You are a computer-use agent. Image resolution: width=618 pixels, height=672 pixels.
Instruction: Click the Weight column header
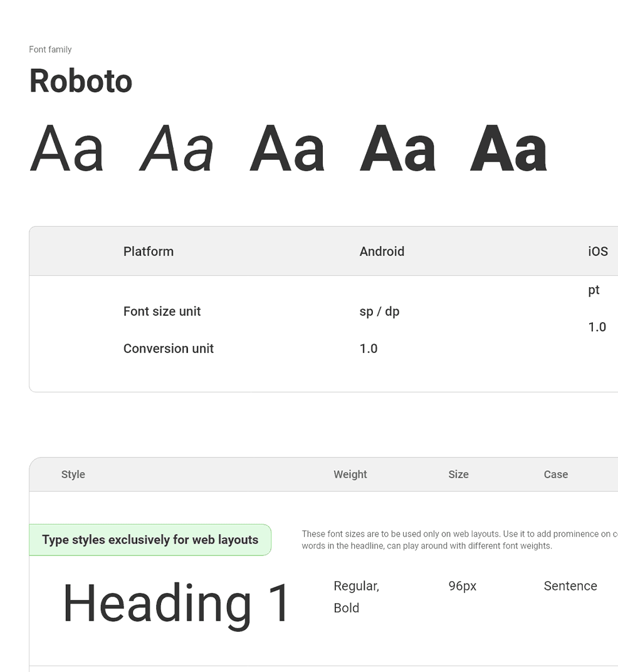point(350,475)
